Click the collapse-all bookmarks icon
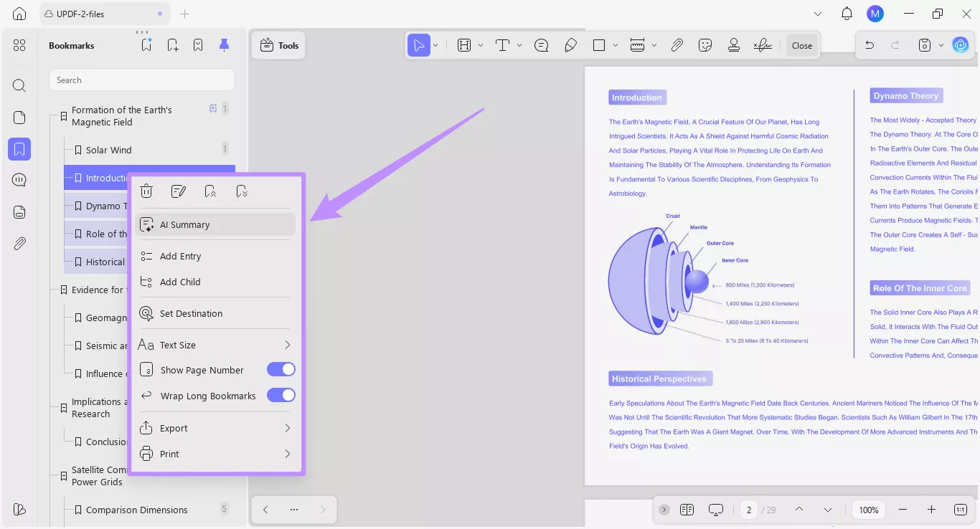 click(x=198, y=45)
